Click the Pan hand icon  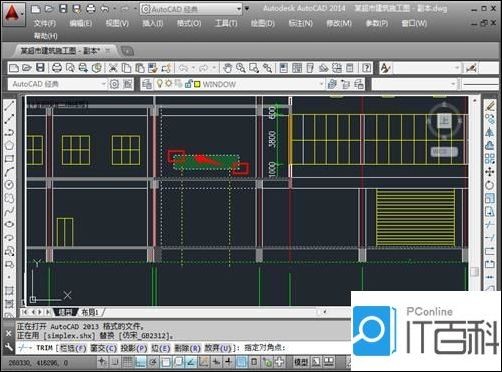click(227, 68)
